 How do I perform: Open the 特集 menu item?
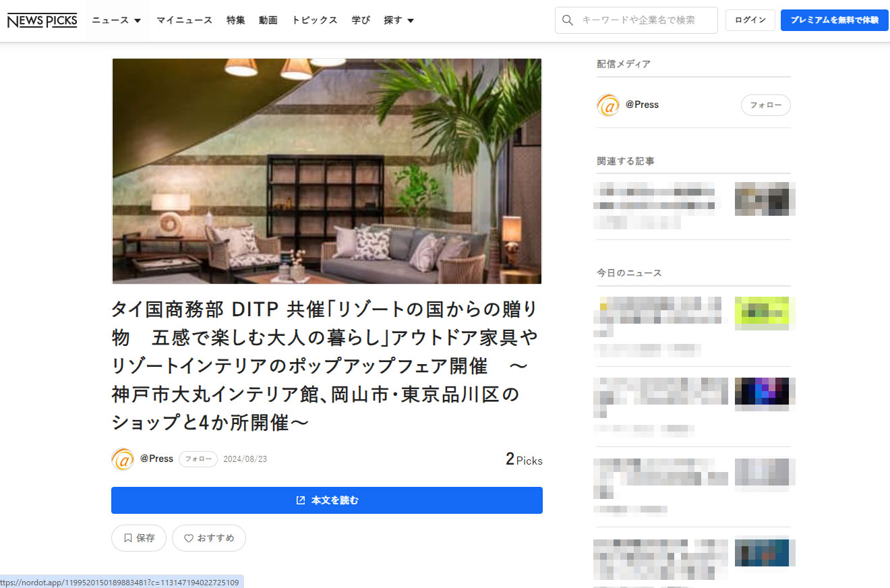[x=236, y=20]
